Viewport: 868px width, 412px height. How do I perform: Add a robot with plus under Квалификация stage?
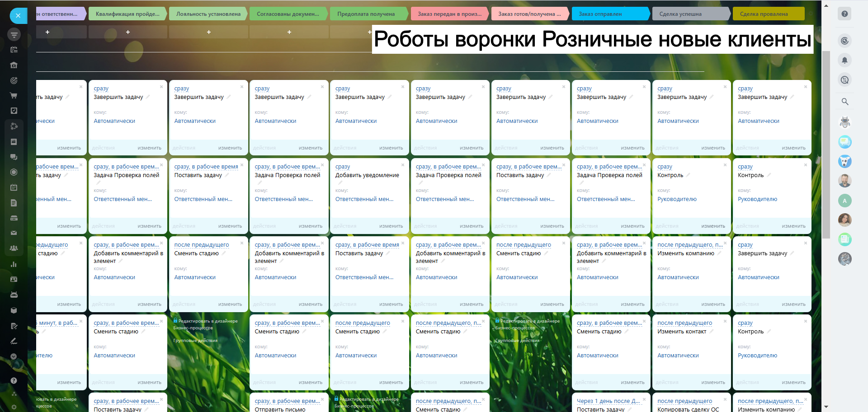[128, 32]
